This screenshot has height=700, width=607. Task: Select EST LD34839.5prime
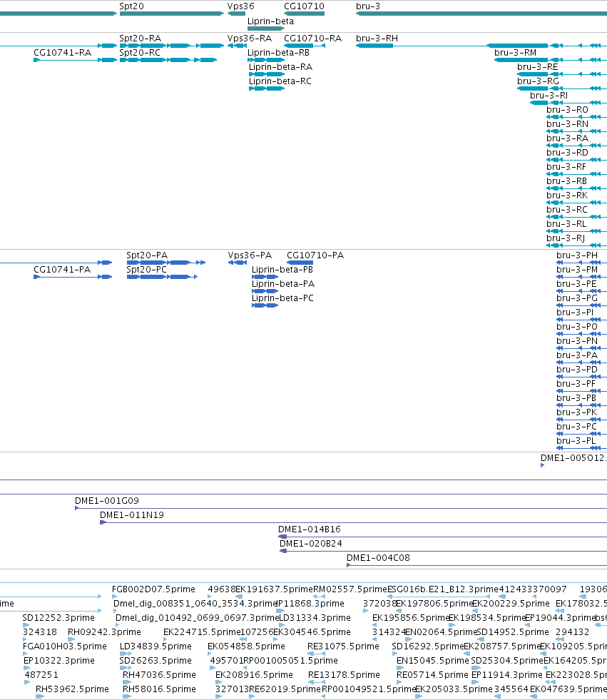pos(126,654)
